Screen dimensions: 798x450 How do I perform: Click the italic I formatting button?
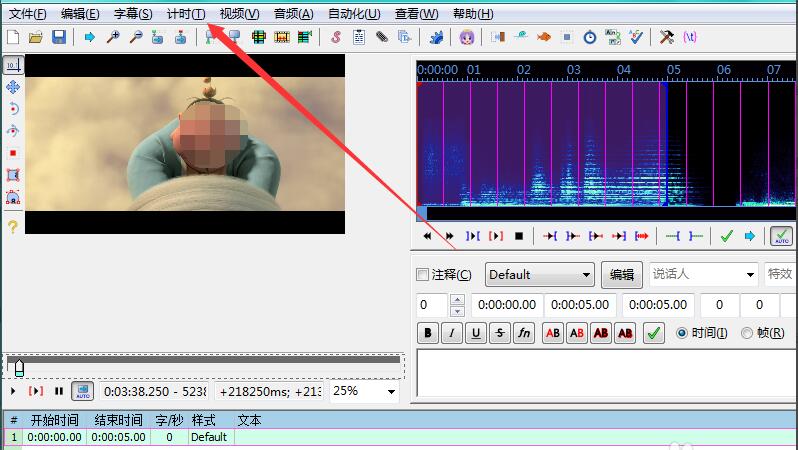pyautogui.click(x=452, y=334)
